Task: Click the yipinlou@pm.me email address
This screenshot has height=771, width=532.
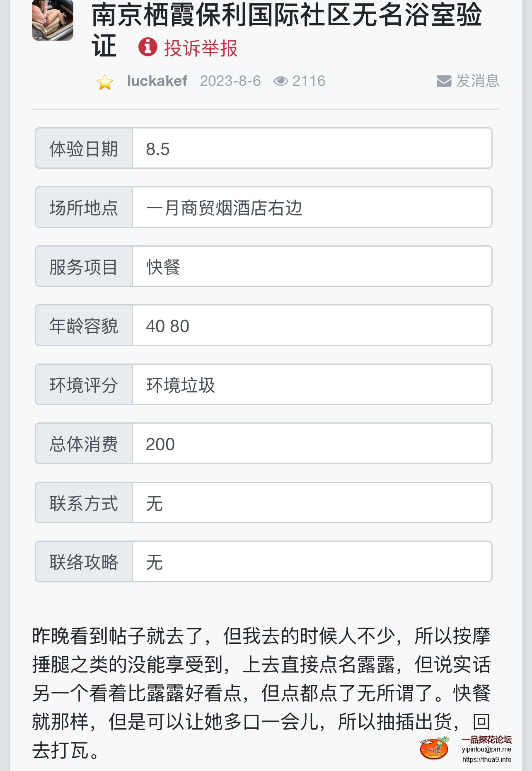Action: [486, 749]
